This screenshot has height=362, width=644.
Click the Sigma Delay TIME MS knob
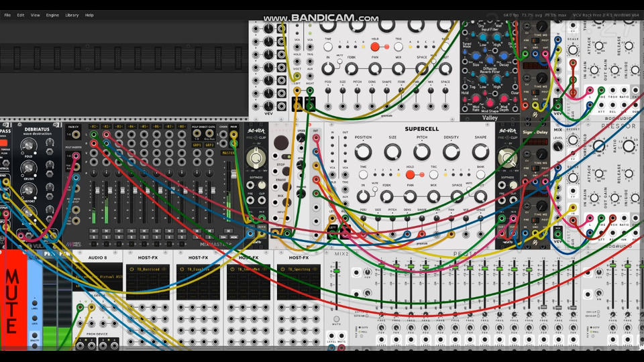pyautogui.click(x=541, y=154)
